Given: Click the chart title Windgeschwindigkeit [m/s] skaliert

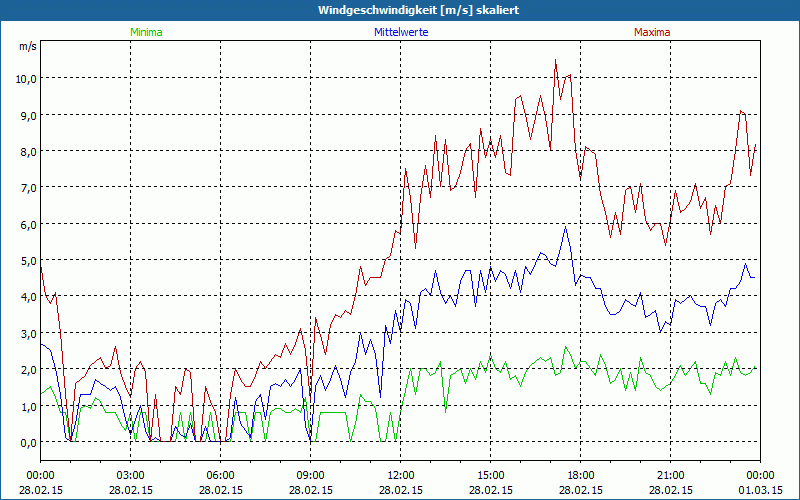Looking at the screenshot, I should coord(418,10).
